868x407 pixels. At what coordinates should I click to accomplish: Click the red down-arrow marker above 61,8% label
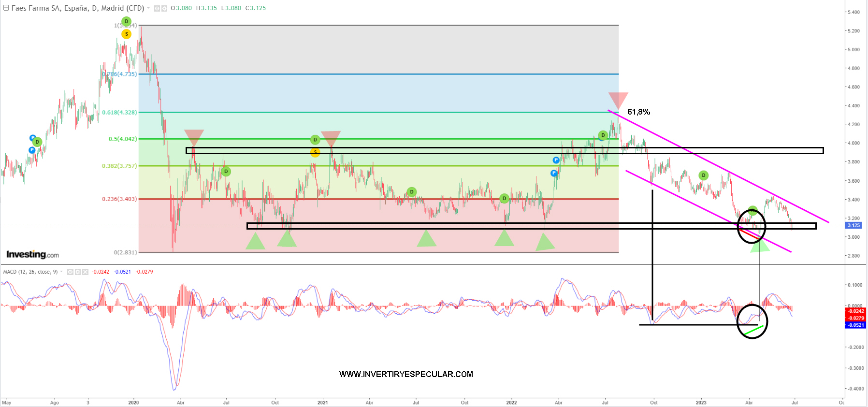618,100
